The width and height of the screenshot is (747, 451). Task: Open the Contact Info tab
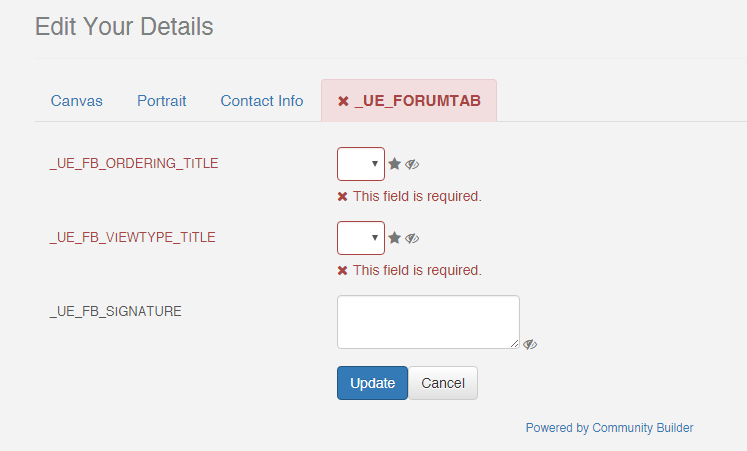coord(262,101)
